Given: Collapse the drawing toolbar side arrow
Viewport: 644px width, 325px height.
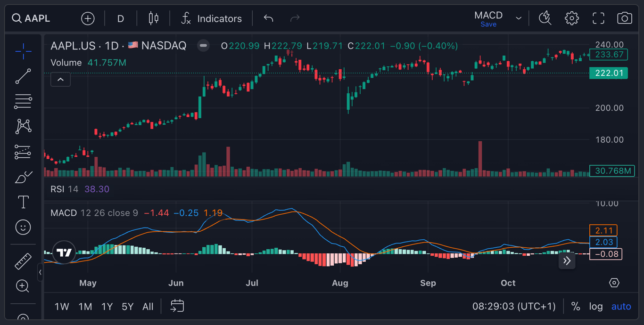Looking at the screenshot, I should [x=40, y=272].
